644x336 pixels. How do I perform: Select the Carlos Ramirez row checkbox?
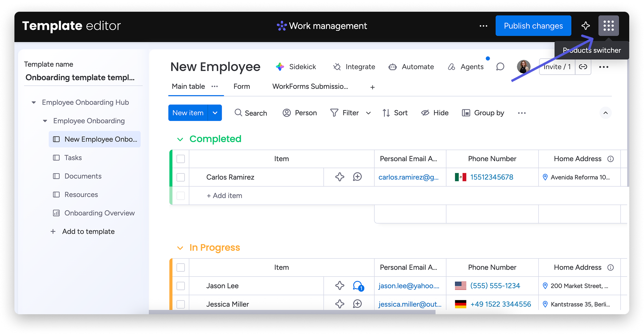181,177
